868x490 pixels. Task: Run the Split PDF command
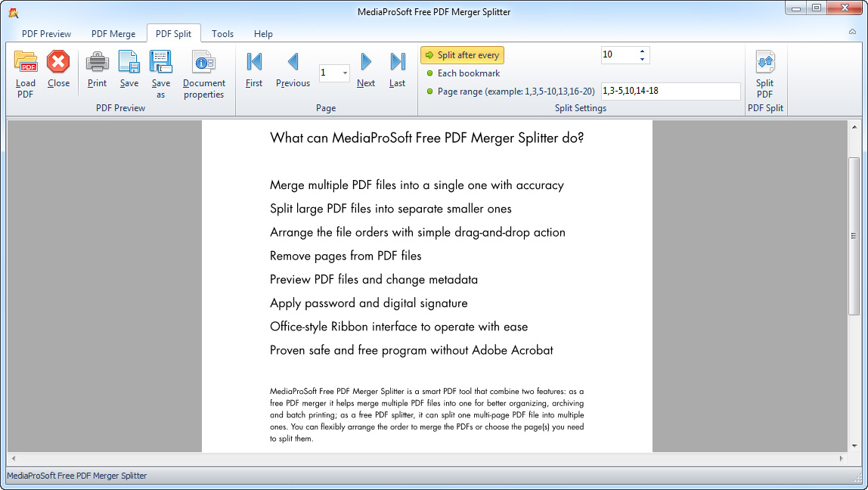[765, 74]
